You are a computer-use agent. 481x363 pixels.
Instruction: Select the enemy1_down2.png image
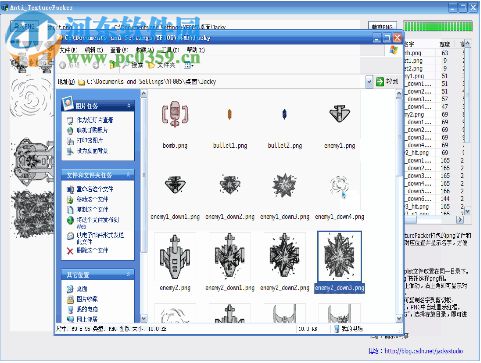pos(230,185)
